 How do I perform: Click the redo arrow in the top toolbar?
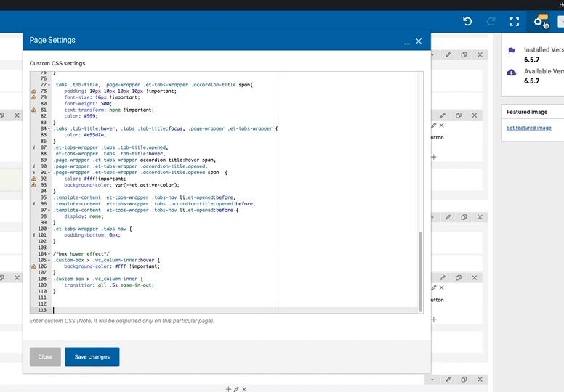click(491, 22)
